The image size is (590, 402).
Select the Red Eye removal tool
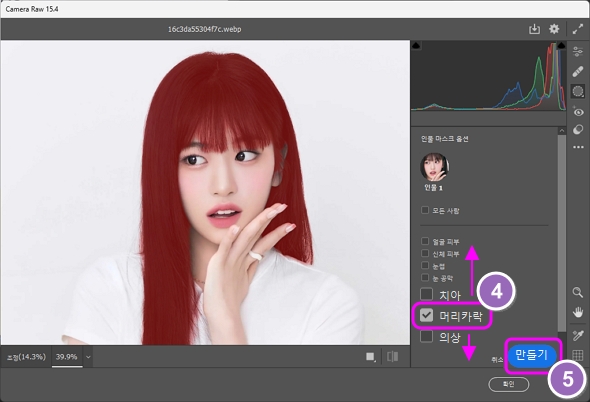578,111
